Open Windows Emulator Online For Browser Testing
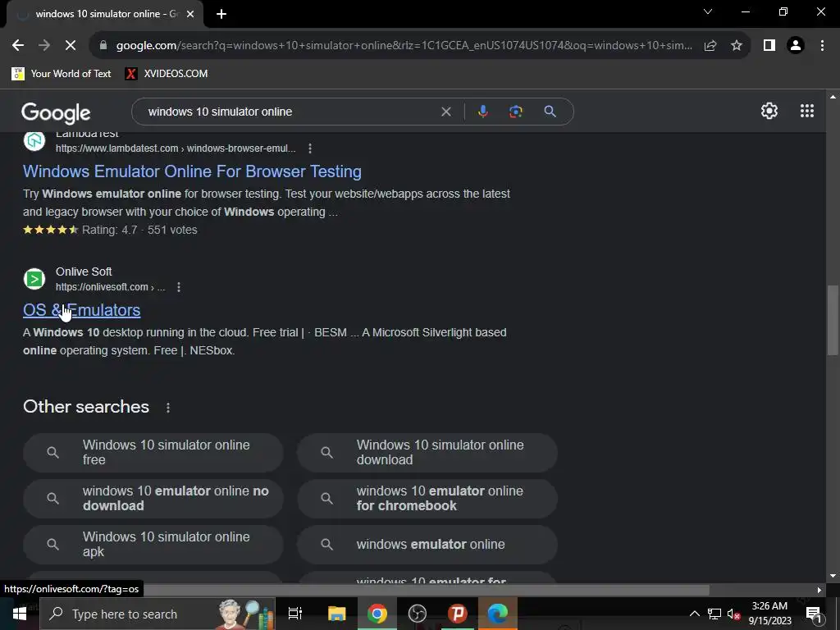 [192, 171]
